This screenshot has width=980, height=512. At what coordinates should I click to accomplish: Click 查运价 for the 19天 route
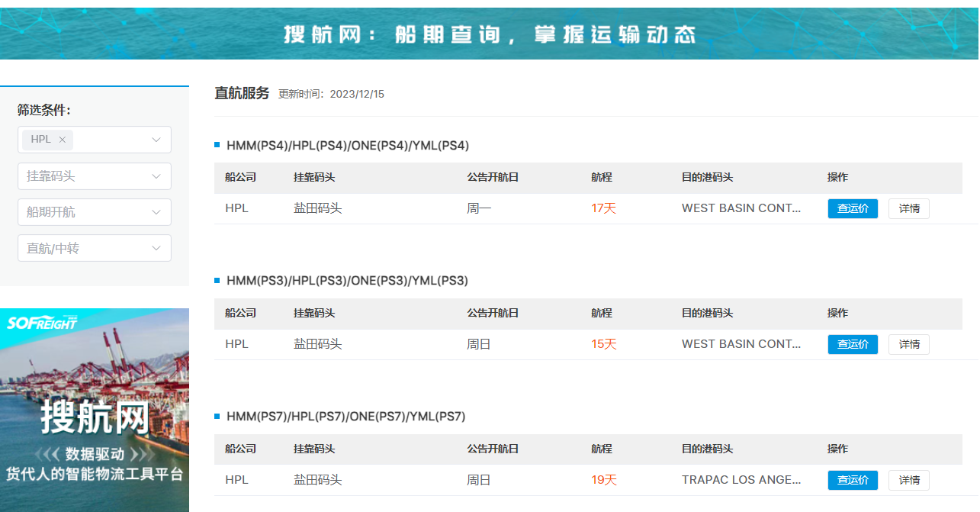853,480
